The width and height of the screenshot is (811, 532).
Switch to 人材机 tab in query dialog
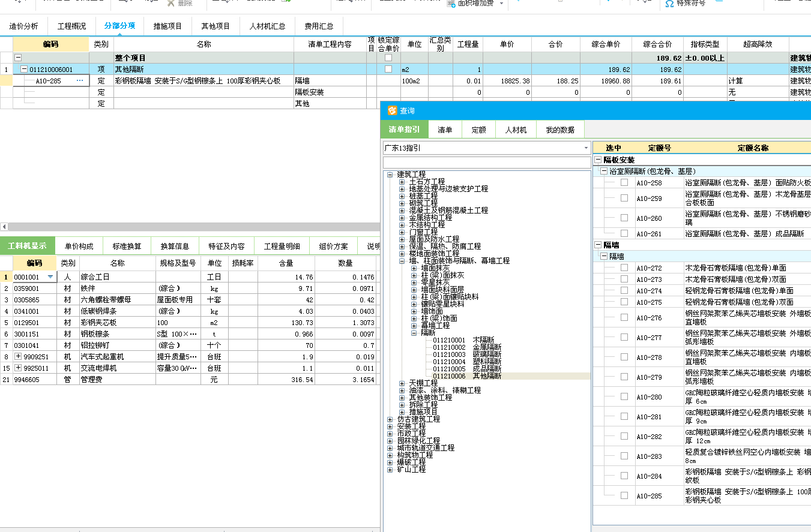pyautogui.click(x=516, y=130)
